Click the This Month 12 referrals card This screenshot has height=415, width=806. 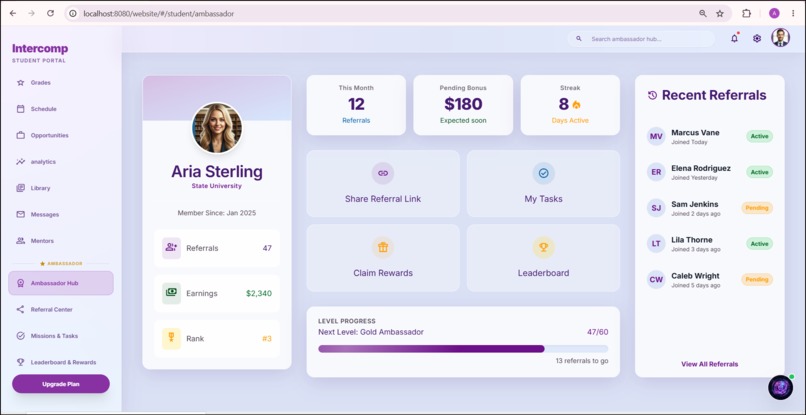click(356, 105)
